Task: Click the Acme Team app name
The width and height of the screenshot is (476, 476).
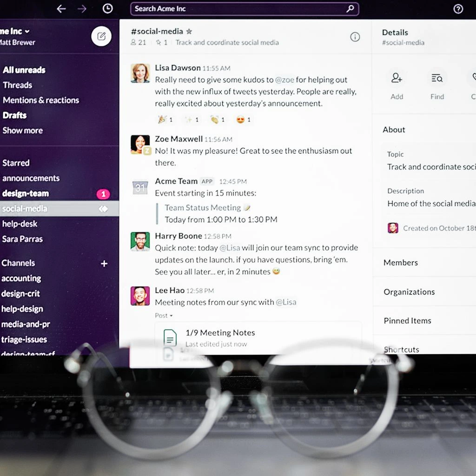Action: click(x=176, y=181)
